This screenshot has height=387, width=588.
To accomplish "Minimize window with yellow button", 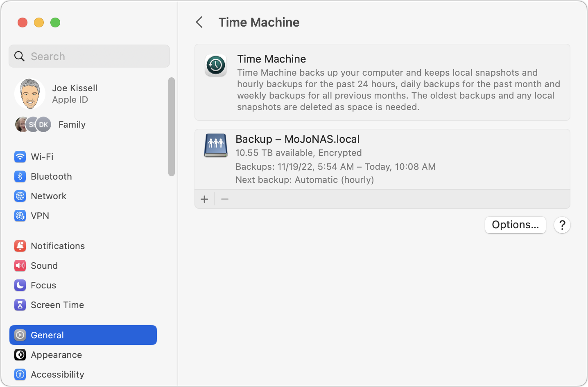I will pos(39,22).
